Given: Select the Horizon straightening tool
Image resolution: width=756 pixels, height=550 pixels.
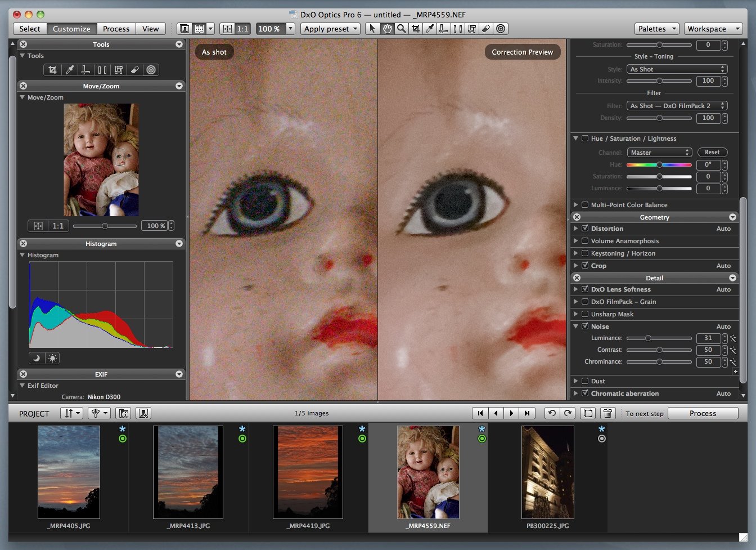Looking at the screenshot, I should [x=85, y=69].
